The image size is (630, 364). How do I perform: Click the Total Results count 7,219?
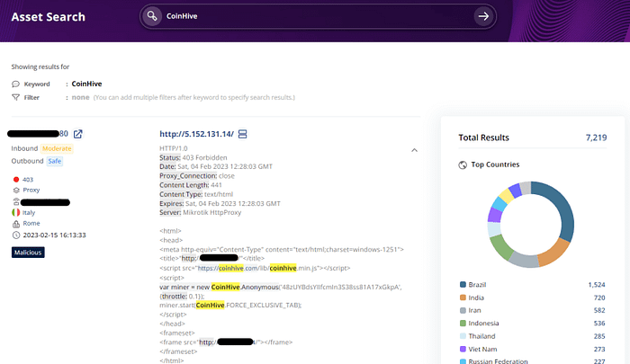[x=596, y=138]
